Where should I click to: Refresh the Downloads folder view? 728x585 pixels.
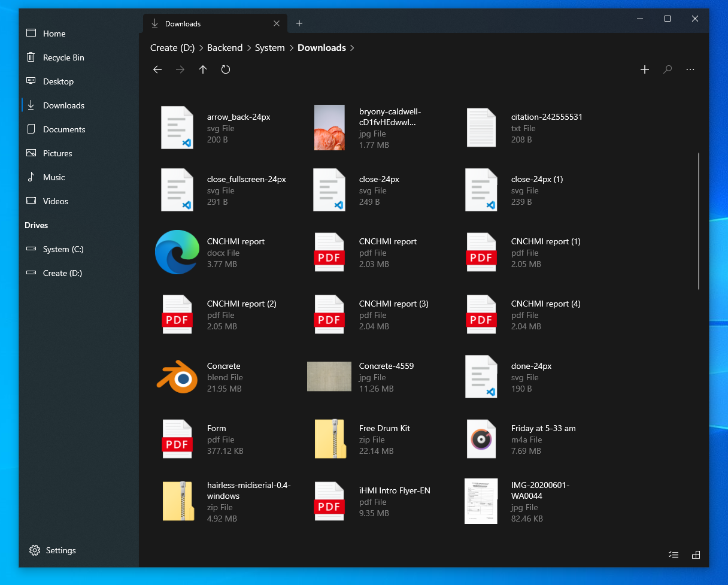pos(226,69)
